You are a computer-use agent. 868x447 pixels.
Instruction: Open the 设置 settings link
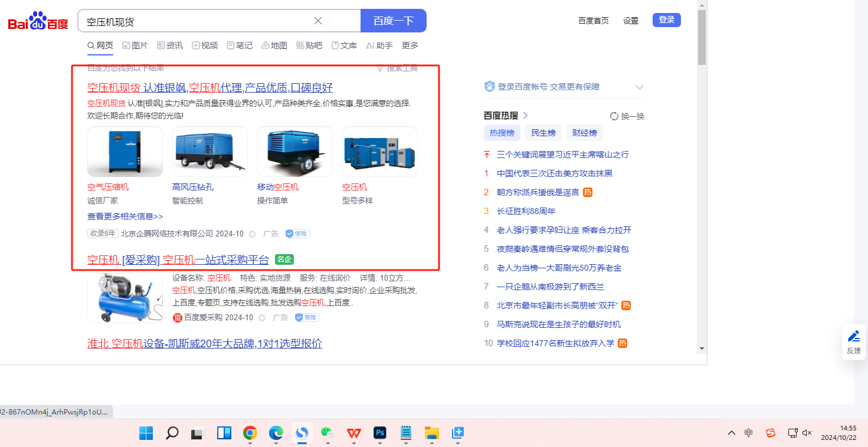coord(631,21)
